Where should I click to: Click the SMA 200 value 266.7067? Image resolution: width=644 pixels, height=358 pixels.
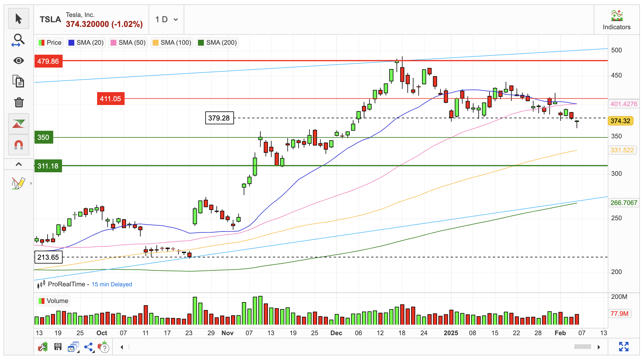(624, 203)
